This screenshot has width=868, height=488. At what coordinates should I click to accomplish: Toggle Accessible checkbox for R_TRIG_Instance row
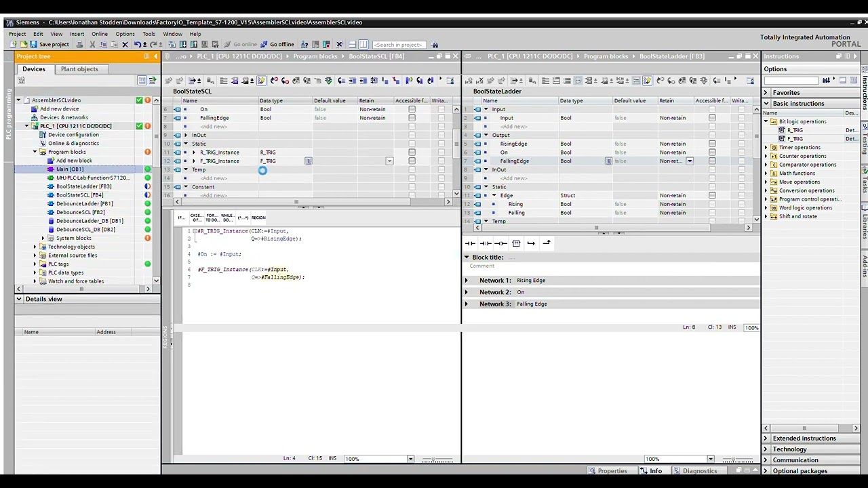[x=412, y=152]
